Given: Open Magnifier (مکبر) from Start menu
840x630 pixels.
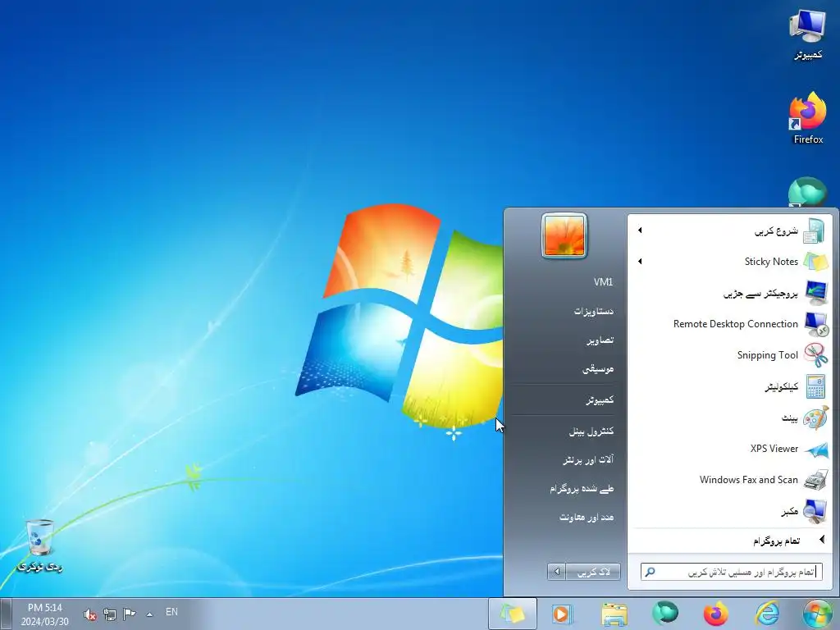Looking at the screenshot, I should click(x=731, y=512).
